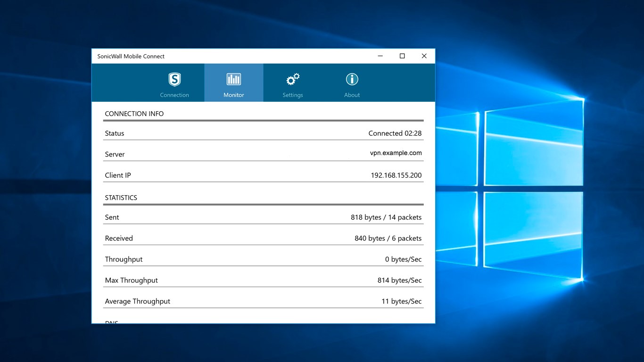Click the Status label
Viewport: 644px width, 362px height.
point(115,133)
